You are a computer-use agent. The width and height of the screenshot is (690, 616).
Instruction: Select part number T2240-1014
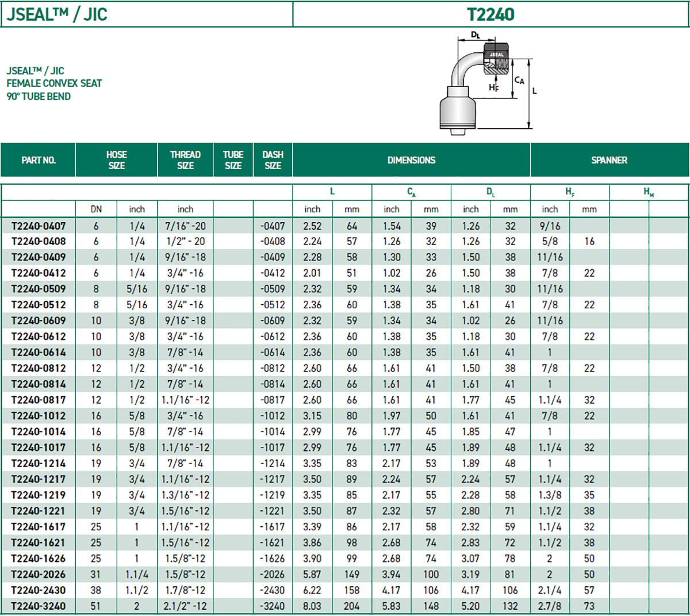(x=39, y=431)
